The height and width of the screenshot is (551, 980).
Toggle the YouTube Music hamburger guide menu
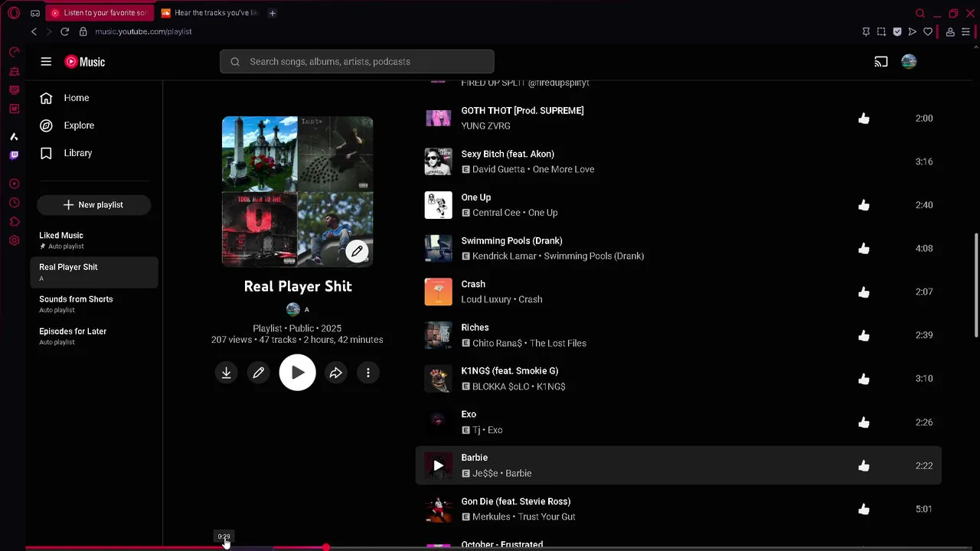tap(46, 62)
